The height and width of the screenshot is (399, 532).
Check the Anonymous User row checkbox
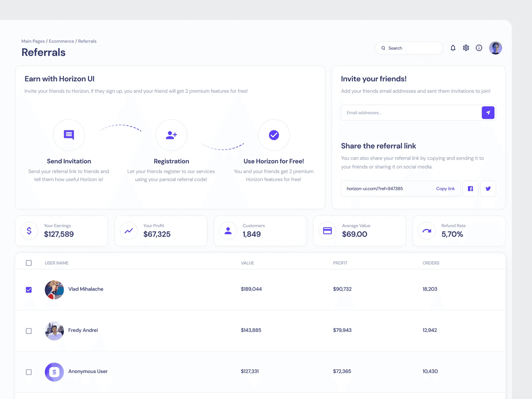(29, 372)
